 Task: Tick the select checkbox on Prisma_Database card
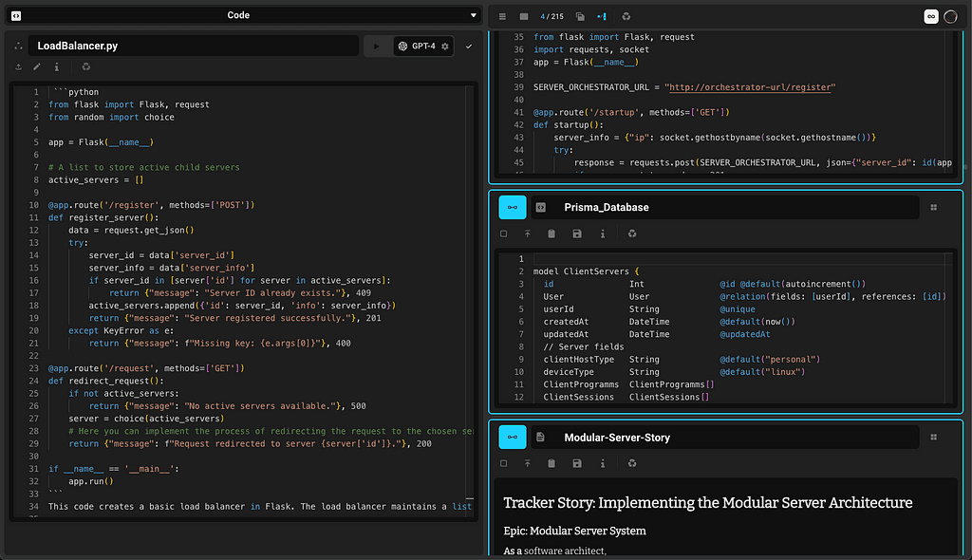tap(503, 233)
